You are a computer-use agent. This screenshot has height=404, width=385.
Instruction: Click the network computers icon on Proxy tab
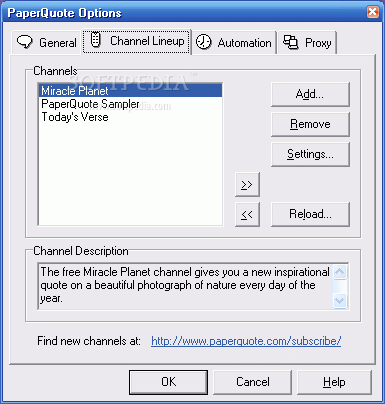290,42
